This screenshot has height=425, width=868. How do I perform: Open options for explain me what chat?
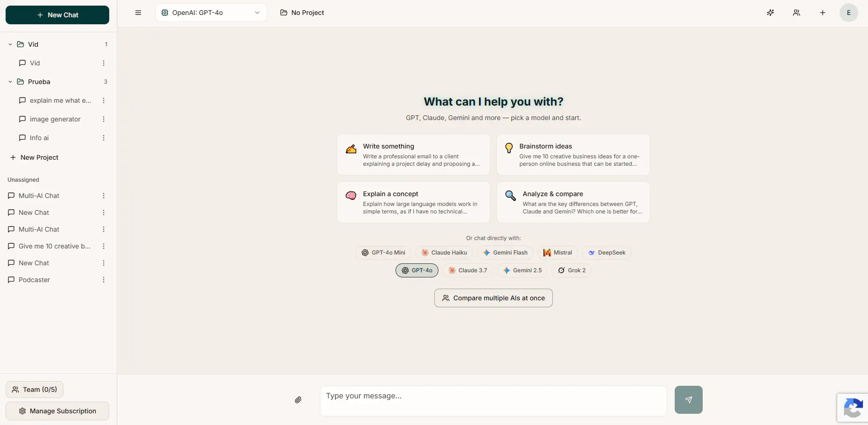click(104, 100)
